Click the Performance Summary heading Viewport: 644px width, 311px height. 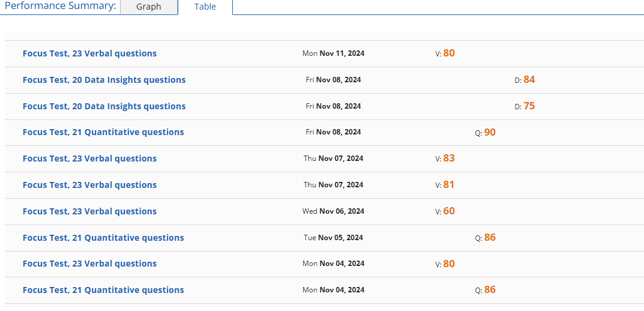60,6
